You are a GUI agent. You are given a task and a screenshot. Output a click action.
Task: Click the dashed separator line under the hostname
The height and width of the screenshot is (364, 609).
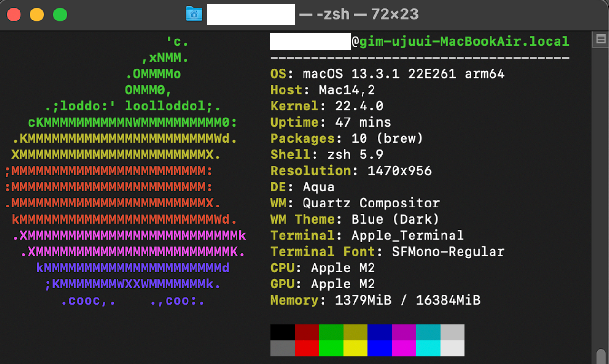[420, 58]
